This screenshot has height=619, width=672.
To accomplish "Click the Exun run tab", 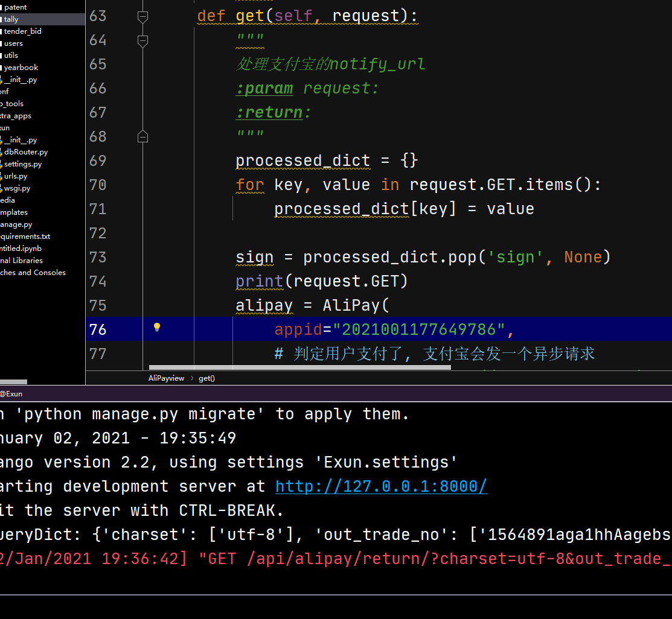I will 11,394.
